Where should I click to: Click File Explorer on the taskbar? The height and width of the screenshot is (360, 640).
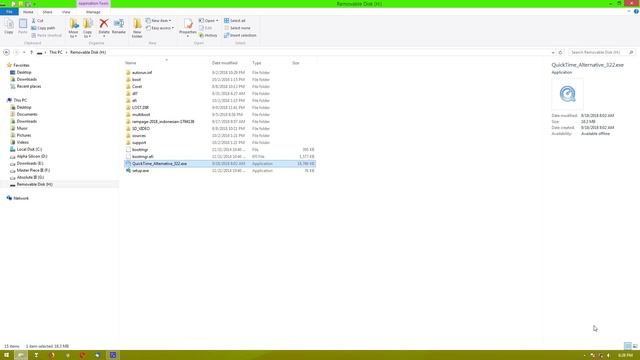click(21, 355)
